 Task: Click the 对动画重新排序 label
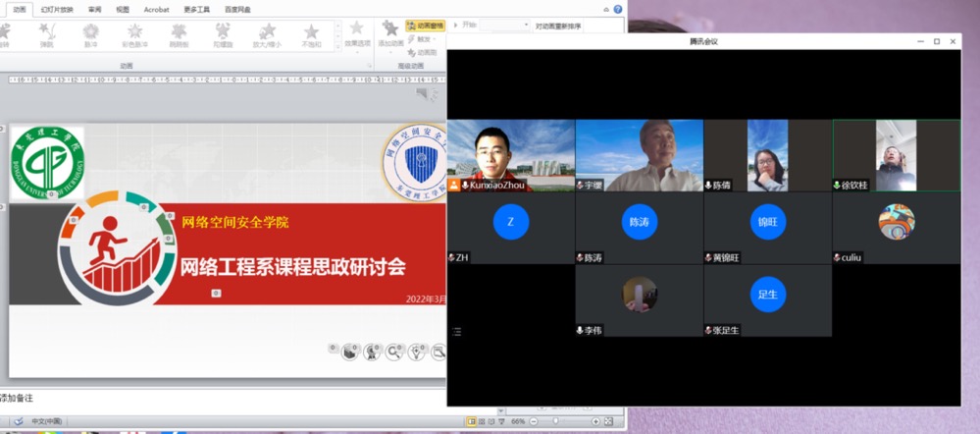coord(558,27)
